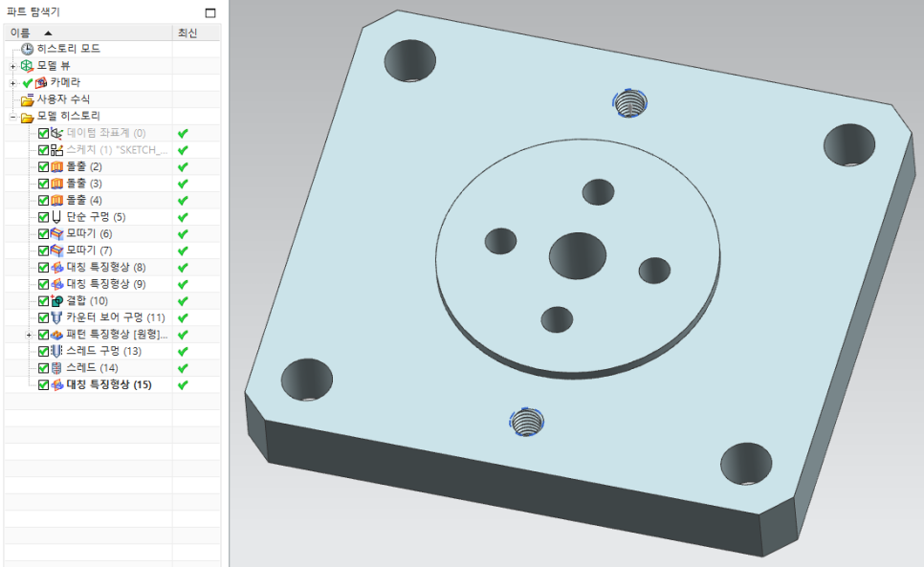Click the 카메라 camera icon
This screenshot has height=567, width=924.
[41, 83]
